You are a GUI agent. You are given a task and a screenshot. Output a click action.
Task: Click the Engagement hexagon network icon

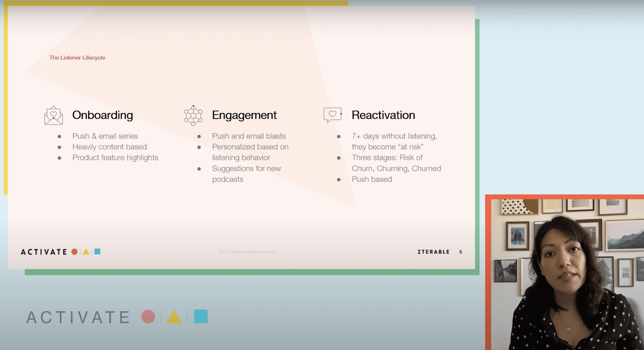[194, 116]
